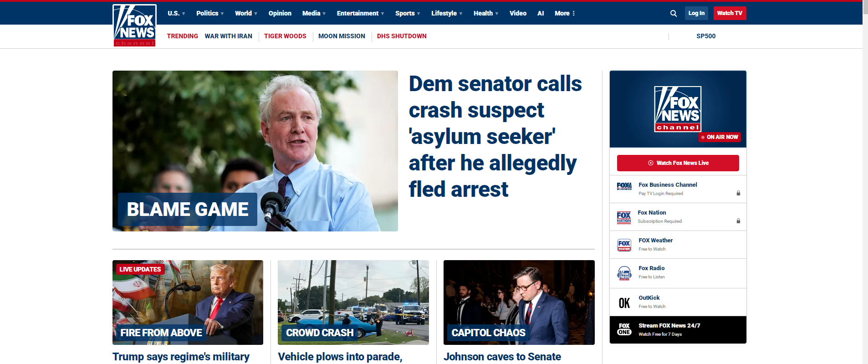Go to TIGER WOODS trending topic
This screenshot has width=868, height=364.
point(285,36)
